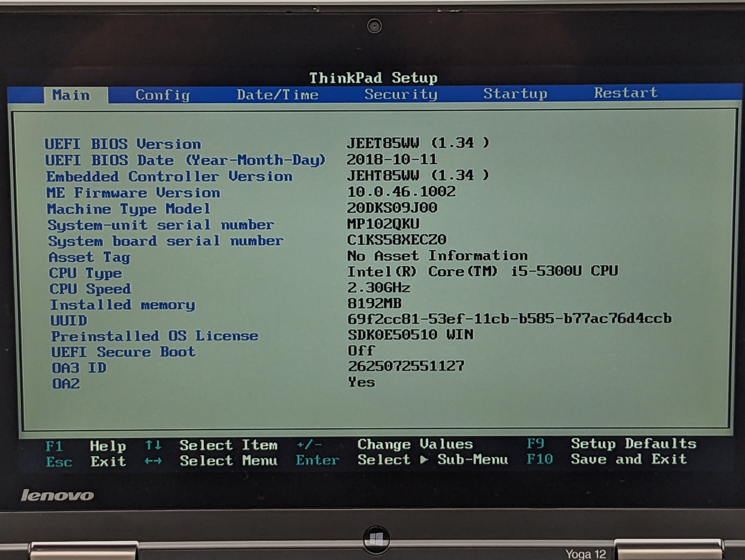Click the serial value MP102QKU
745x560 pixels.
click(x=383, y=223)
